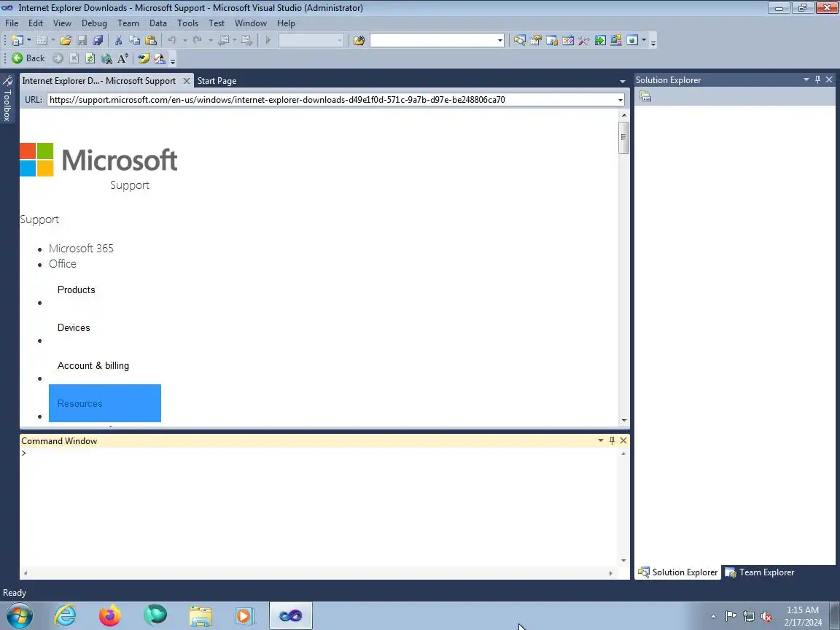
Task: Toggle auto-hide pin on Command Window
Action: pyautogui.click(x=612, y=440)
